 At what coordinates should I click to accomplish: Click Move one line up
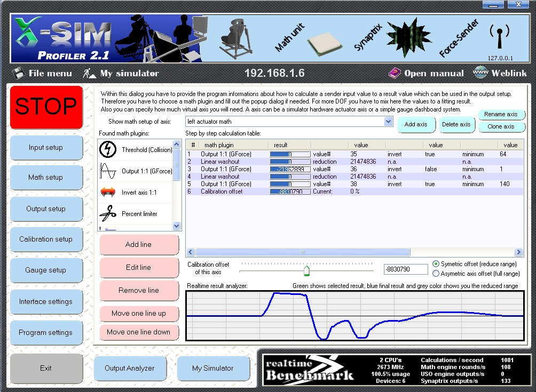(139, 314)
